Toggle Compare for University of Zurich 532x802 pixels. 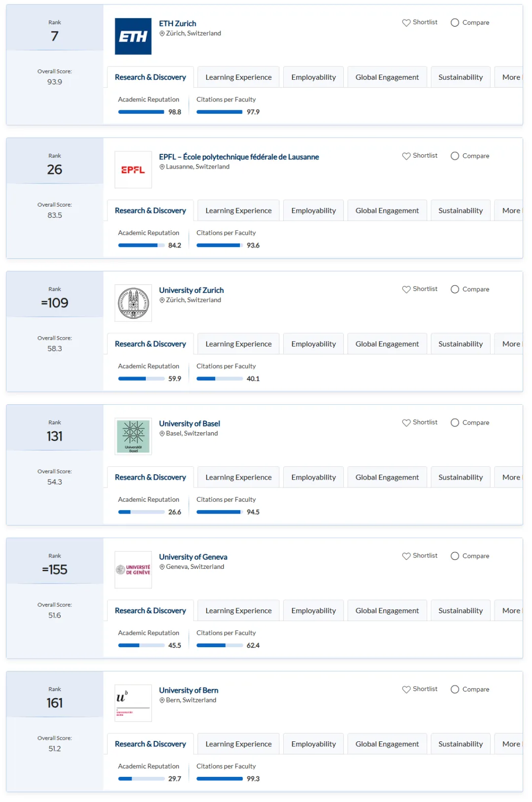click(x=455, y=289)
